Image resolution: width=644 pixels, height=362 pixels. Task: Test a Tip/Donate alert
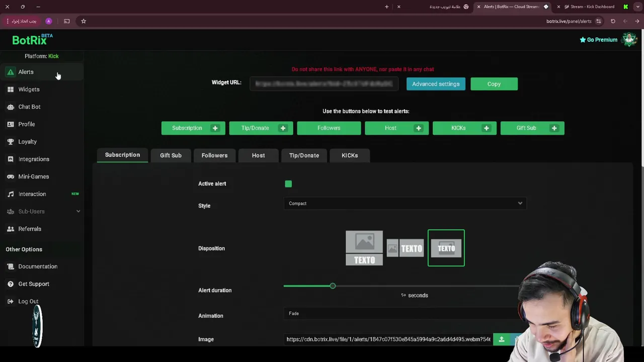tap(255, 128)
